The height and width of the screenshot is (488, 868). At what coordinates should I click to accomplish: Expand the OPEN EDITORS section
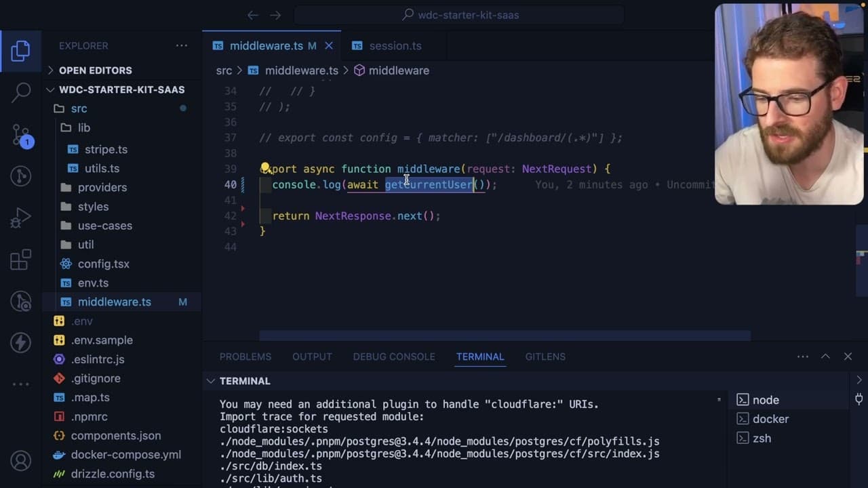click(x=95, y=70)
